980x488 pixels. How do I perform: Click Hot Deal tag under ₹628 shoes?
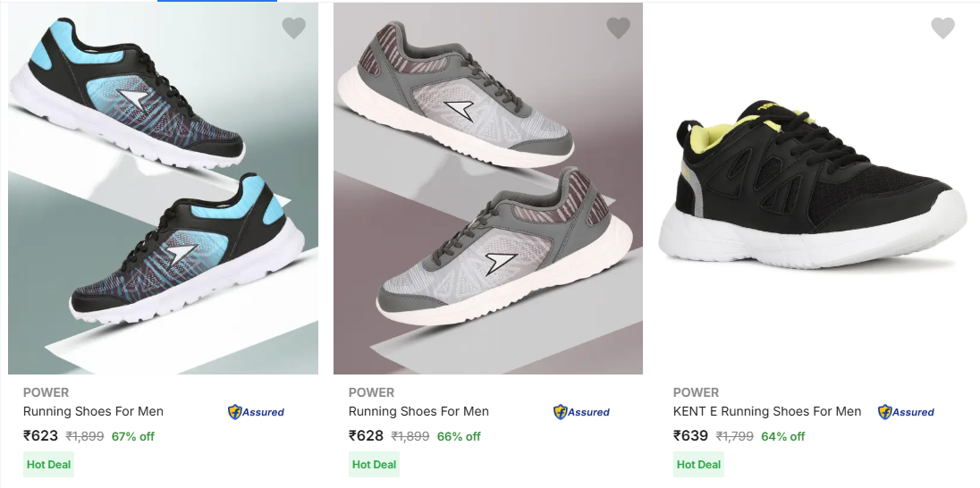pos(374,465)
